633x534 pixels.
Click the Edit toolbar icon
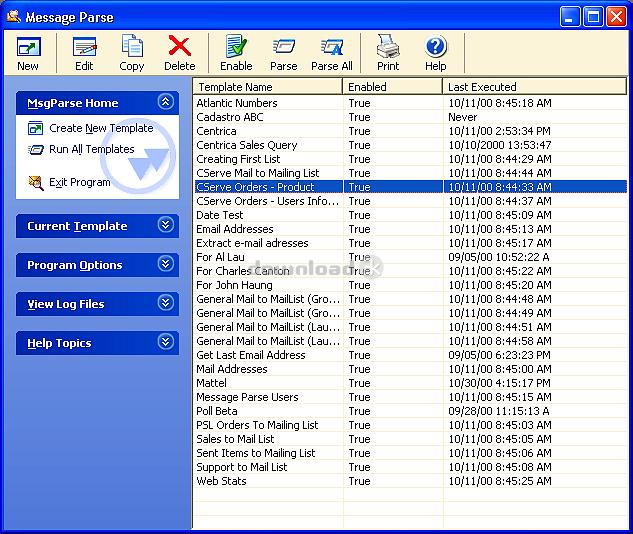click(x=84, y=48)
